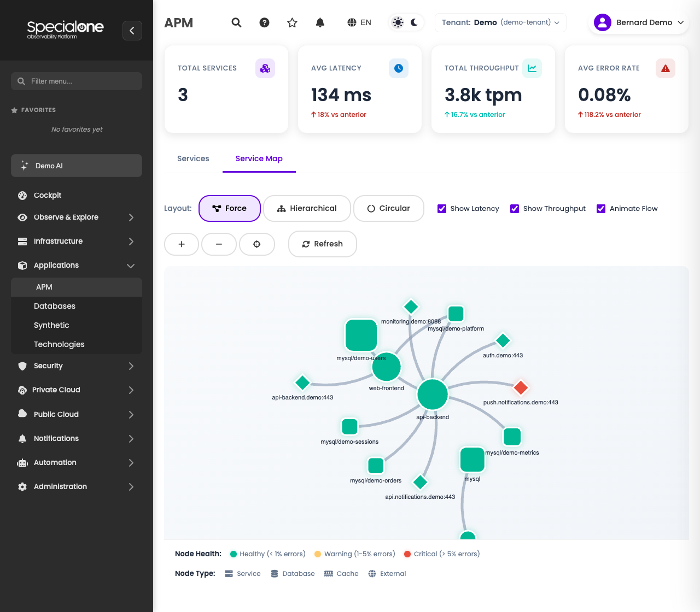Choose the Circular layout
This screenshot has height=612, width=700.
[x=389, y=208]
